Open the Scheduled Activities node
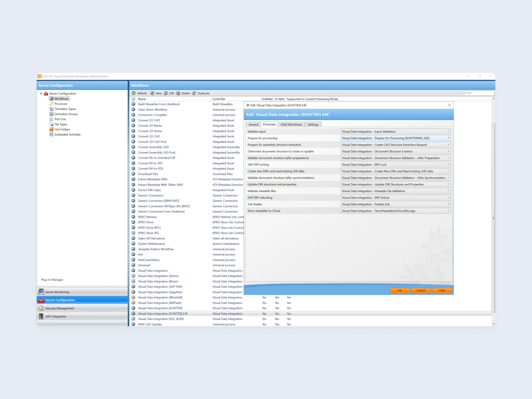 coord(67,135)
